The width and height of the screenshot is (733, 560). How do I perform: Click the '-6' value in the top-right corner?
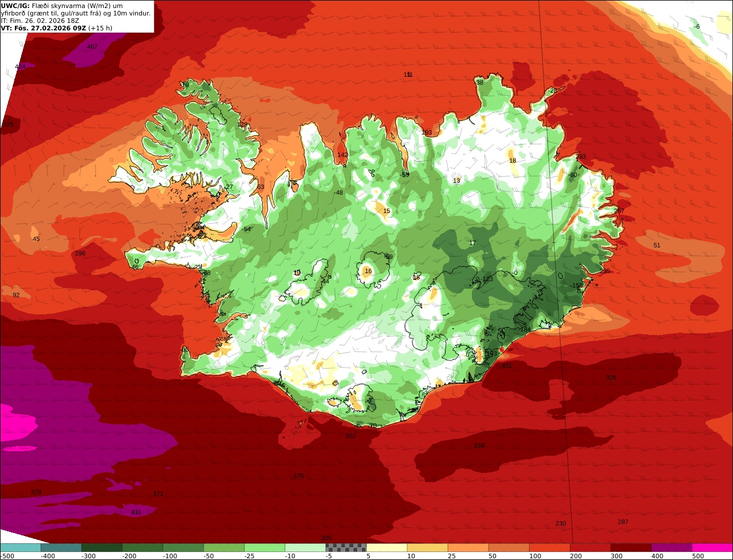pos(696,27)
